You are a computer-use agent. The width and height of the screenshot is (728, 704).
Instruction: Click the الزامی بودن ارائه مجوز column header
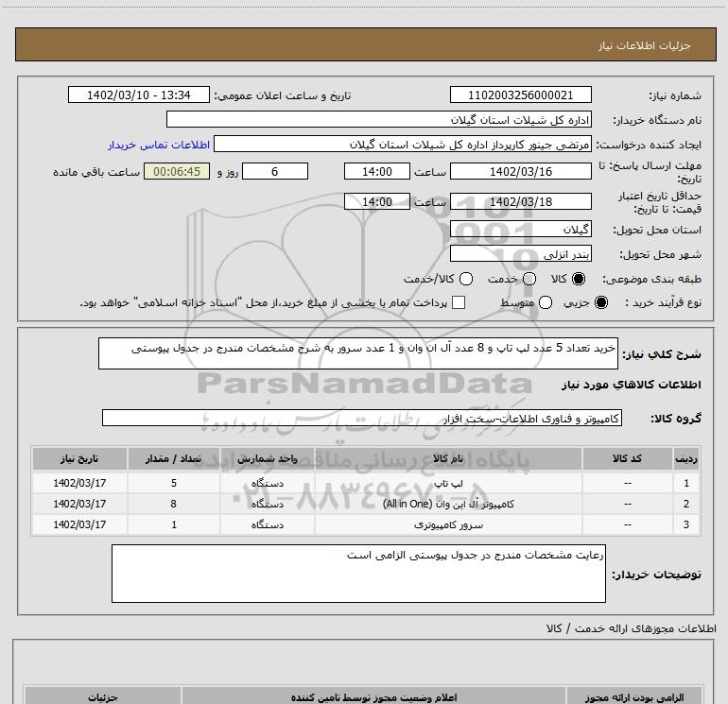(x=634, y=697)
